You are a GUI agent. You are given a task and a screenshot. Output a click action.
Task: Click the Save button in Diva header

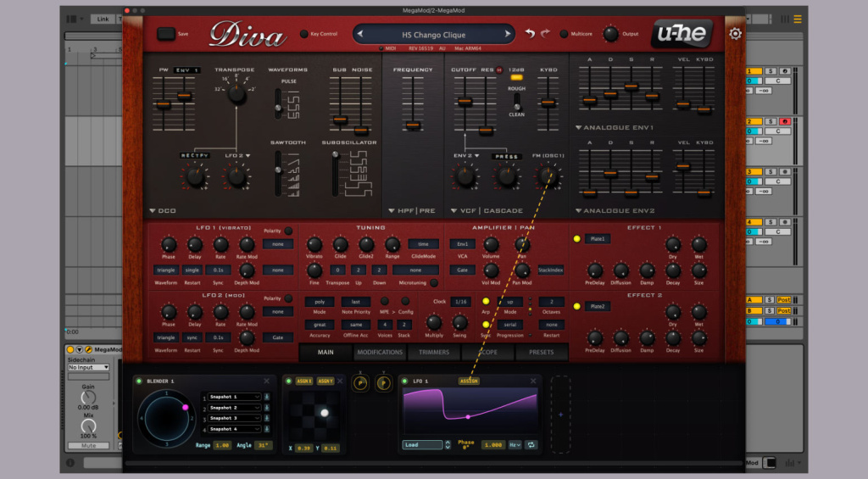coord(166,34)
